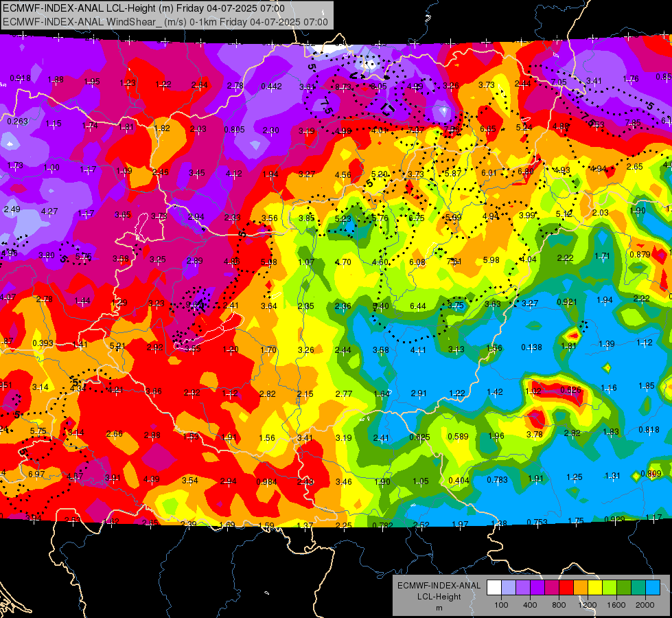Viewport: 672px width, 618px height.
Task: Click the wind shear value 5.21
Action: pyautogui.click(x=117, y=345)
